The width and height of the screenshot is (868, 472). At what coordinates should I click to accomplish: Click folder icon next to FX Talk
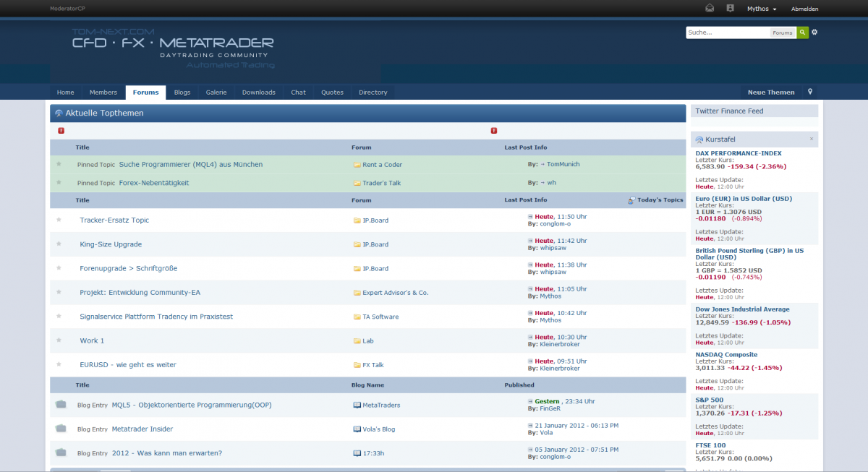tap(357, 365)
